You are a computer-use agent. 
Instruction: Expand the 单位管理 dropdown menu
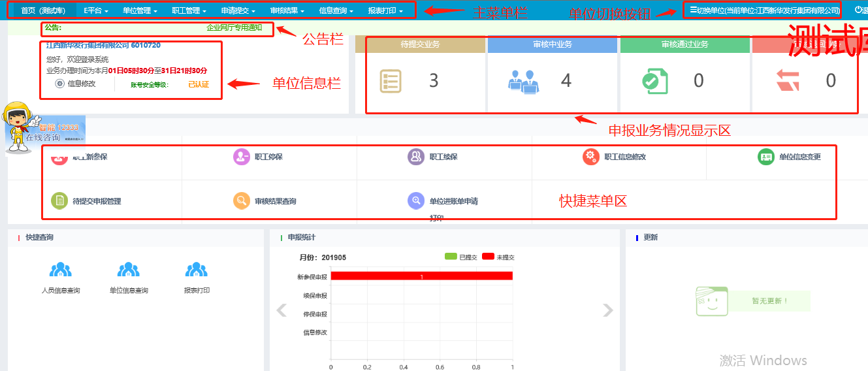click(140, 10)
